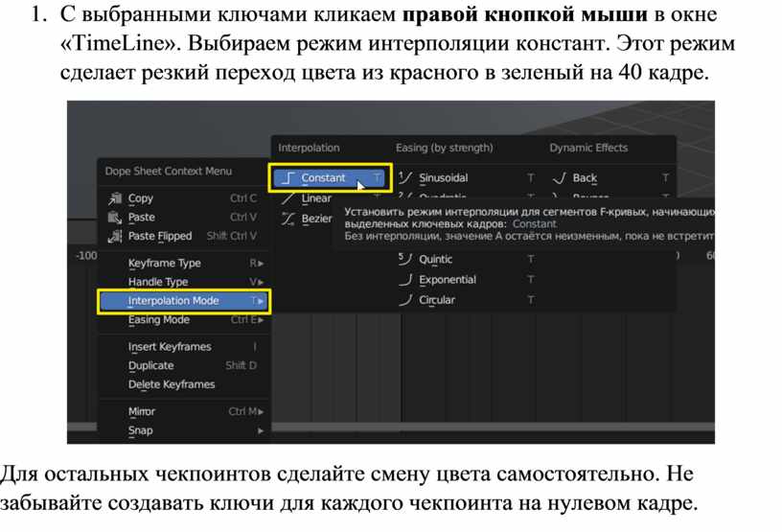Choose the Back dynamic effect icon
The width and height of the screenshot is (782, 532).
(x=559, y=177)
